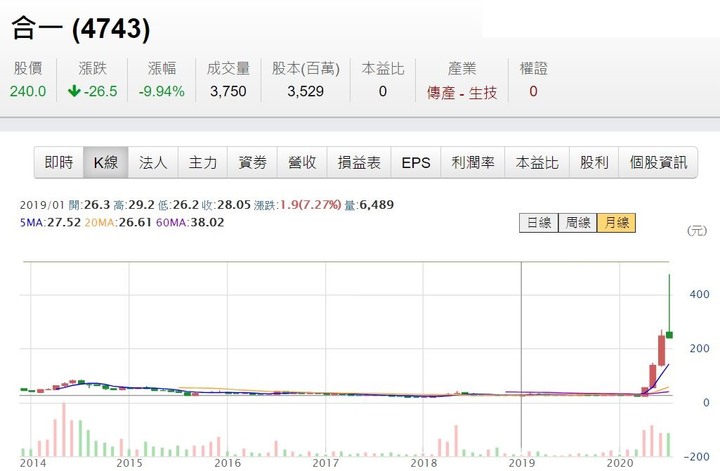
Task: Click the 400 price axis label
Action: click(699, 294)
